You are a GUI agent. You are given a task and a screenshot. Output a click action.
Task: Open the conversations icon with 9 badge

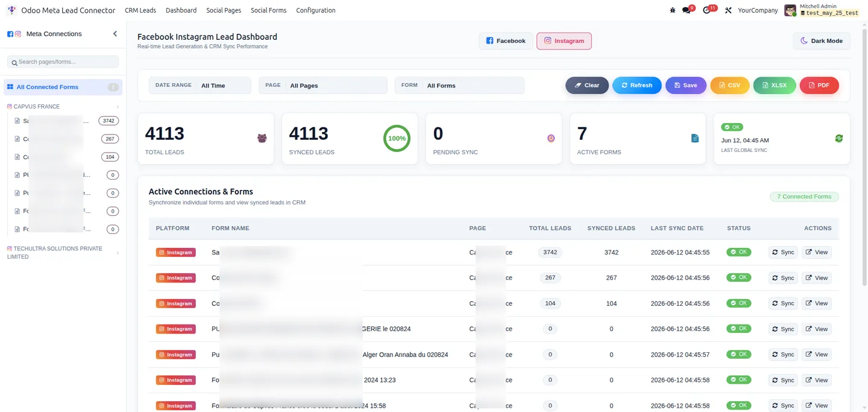click(x=687, y=10)
